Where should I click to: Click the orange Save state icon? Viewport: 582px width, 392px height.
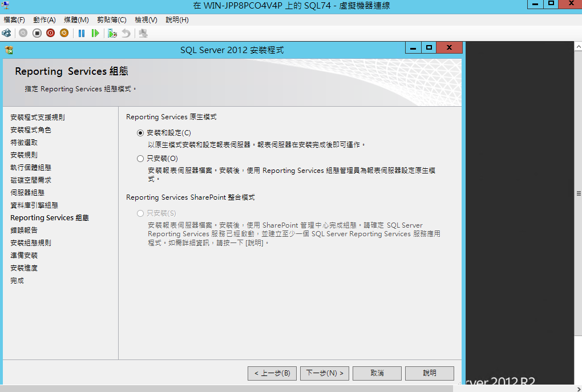coord(64,34)
